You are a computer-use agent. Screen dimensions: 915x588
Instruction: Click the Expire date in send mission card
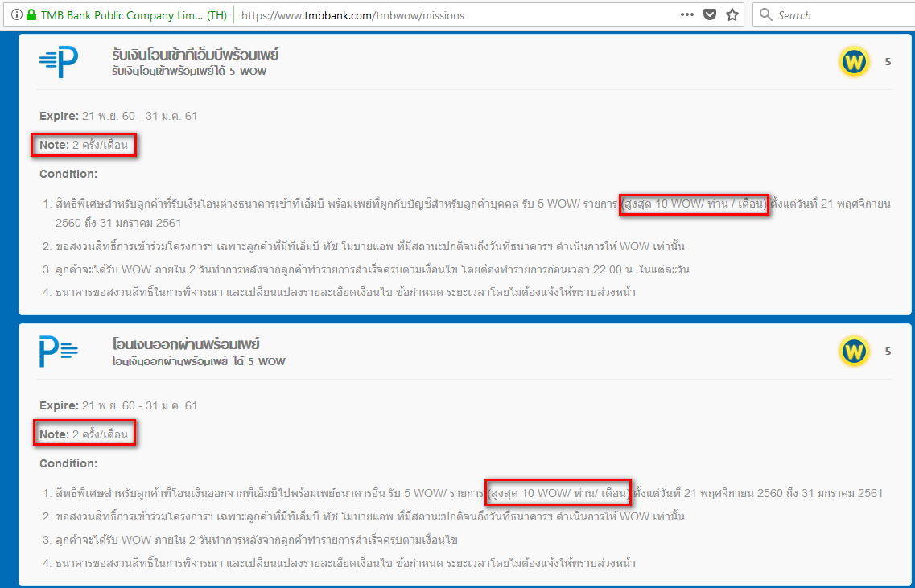coord(118,405)
